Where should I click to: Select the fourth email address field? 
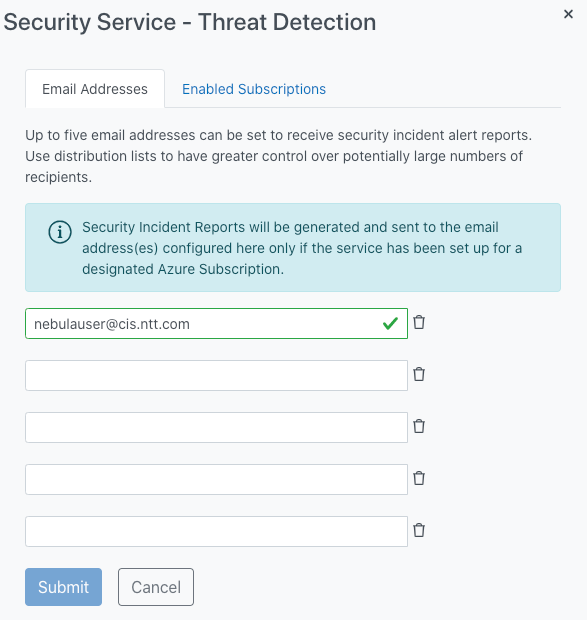[216, 479]
